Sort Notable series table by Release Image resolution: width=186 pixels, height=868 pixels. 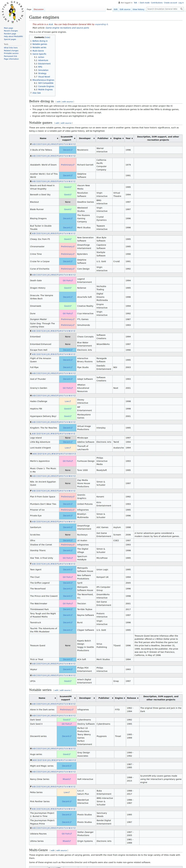point(133,698)
